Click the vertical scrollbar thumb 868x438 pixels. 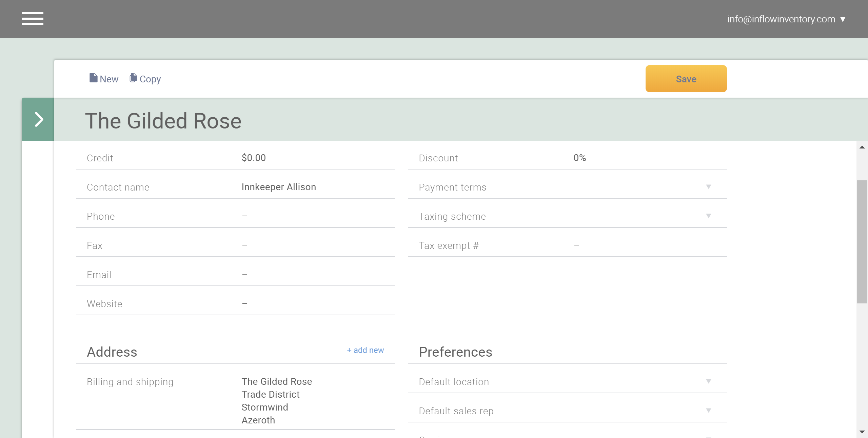(862, 242)
